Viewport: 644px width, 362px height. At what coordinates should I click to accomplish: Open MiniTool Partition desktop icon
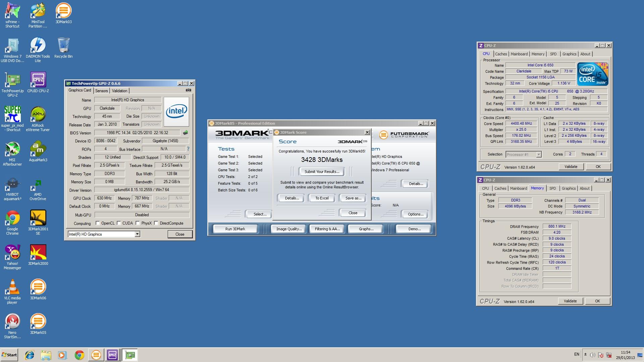coord(38,15)
